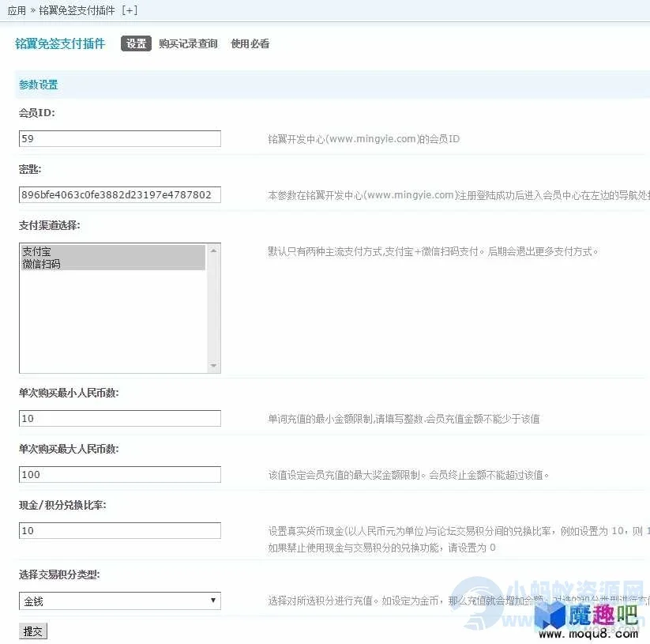
Task: Click the 现金/积分兑换比率 input field
Action: pos(118,530)
